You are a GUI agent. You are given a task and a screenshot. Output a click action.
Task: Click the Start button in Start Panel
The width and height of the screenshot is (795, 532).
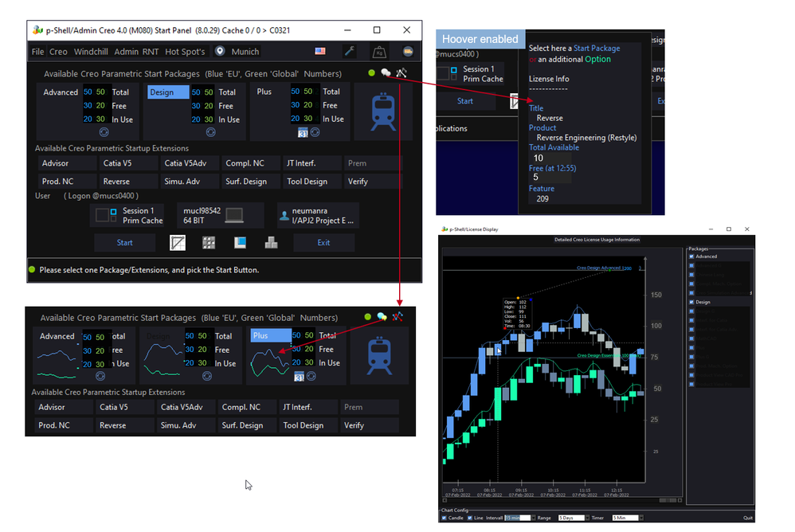point(125,243)
